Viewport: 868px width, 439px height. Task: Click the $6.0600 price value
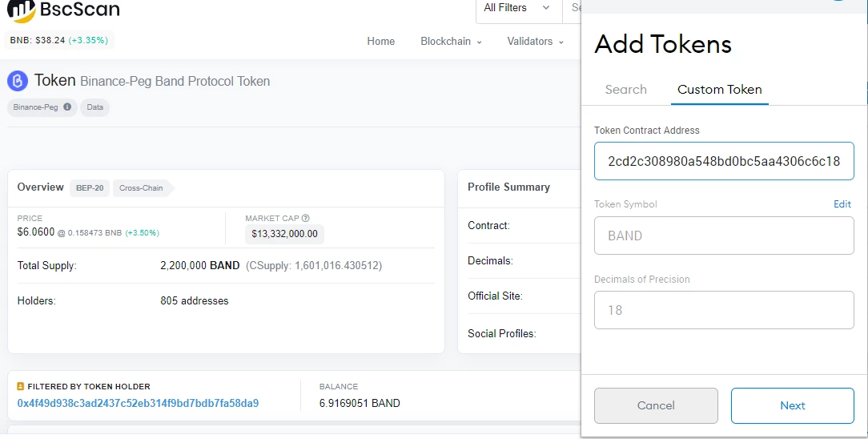pyautogui.click(x=36, y=232)
